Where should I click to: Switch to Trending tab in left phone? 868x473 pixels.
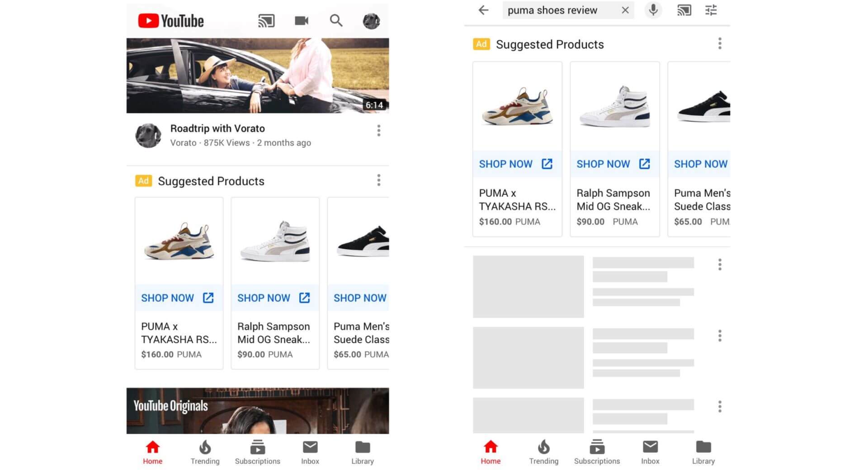205,452
